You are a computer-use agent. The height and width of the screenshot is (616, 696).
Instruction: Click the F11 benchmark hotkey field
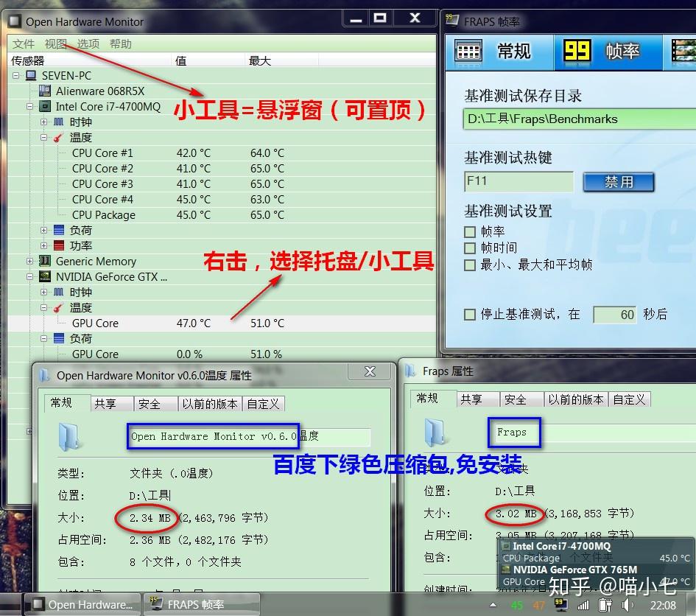pos(519,182)
